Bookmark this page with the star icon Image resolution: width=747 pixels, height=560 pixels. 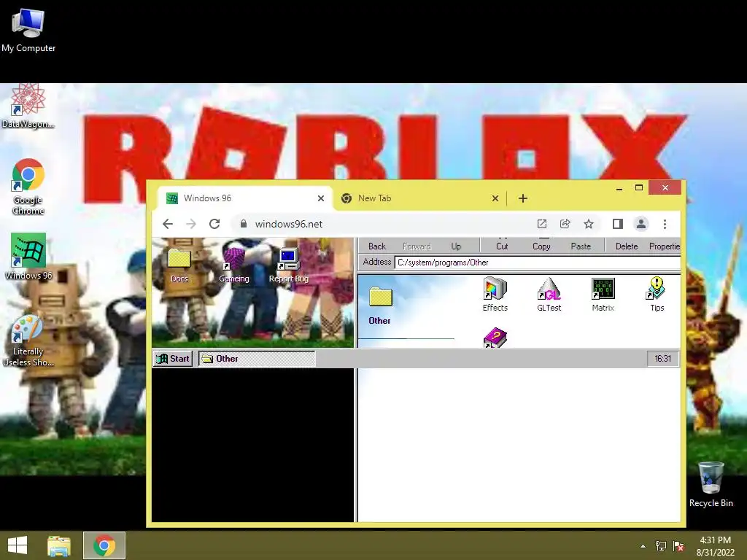coord(589,224)
